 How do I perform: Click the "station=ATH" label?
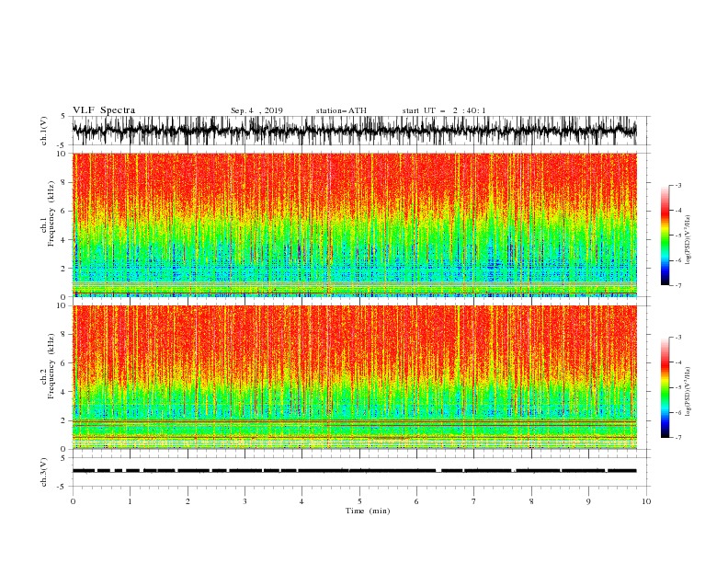click(341, 110)
